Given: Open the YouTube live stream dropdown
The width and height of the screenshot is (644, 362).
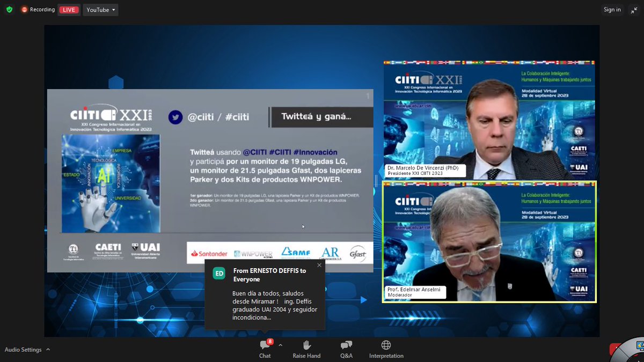Looking at the screenshot, I should point(100,10).
